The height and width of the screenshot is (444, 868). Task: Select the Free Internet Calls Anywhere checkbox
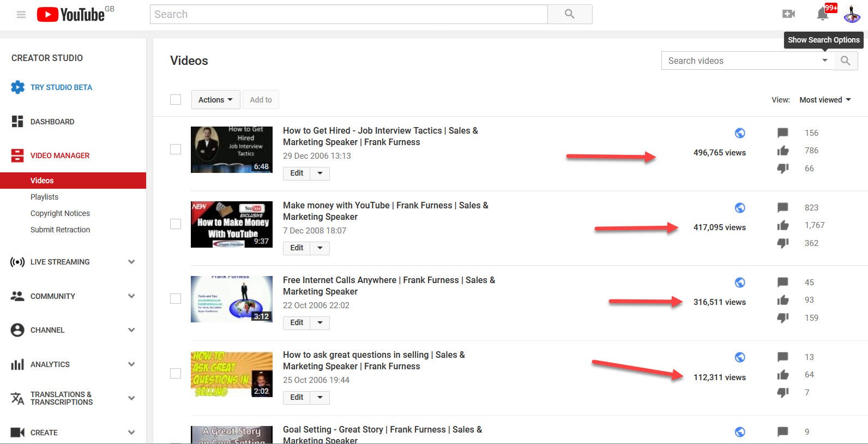tap(176, 299)
